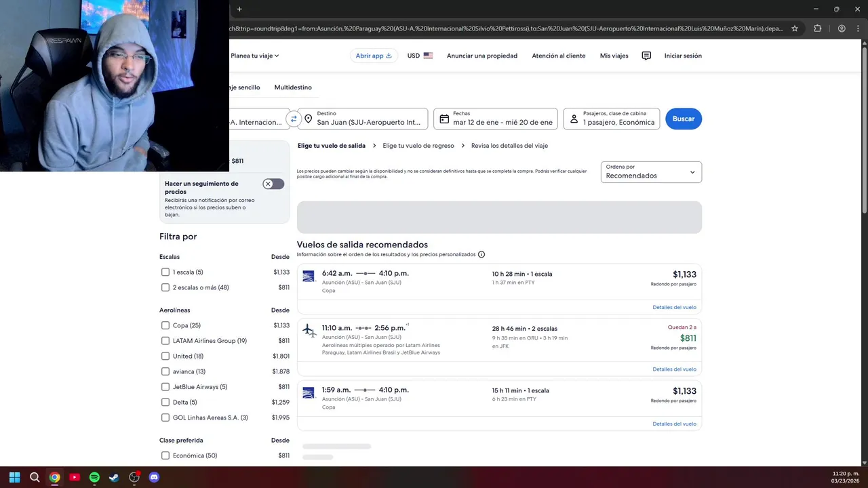Click the Quedan 2 a label
868x488 pixels.
click(682, 327)
